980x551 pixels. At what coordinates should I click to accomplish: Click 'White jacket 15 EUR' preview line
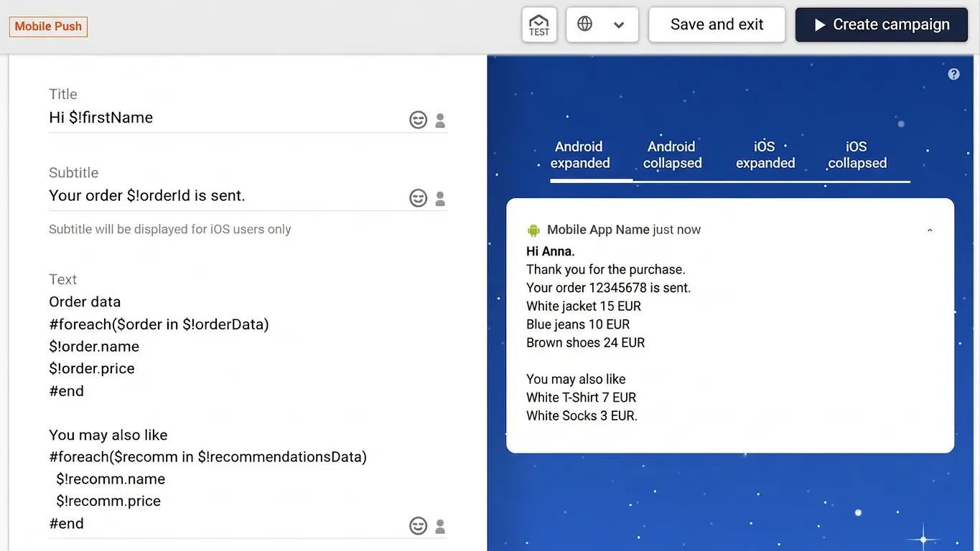[x=584, y=306]
